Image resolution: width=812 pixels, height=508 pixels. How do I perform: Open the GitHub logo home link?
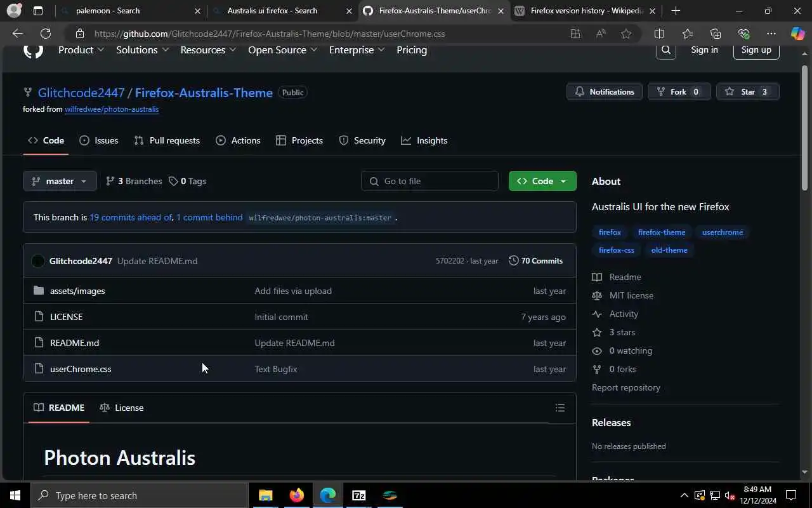[x=33, y=51]
